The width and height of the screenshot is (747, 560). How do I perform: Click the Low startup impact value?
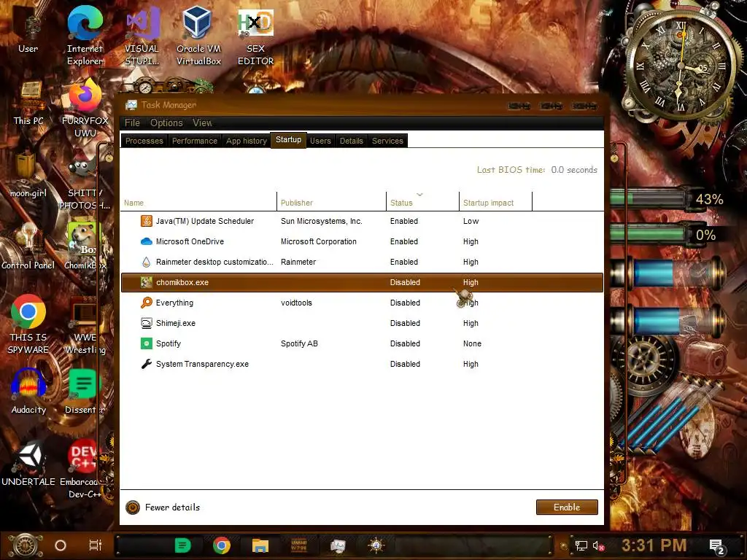(471, 221)
